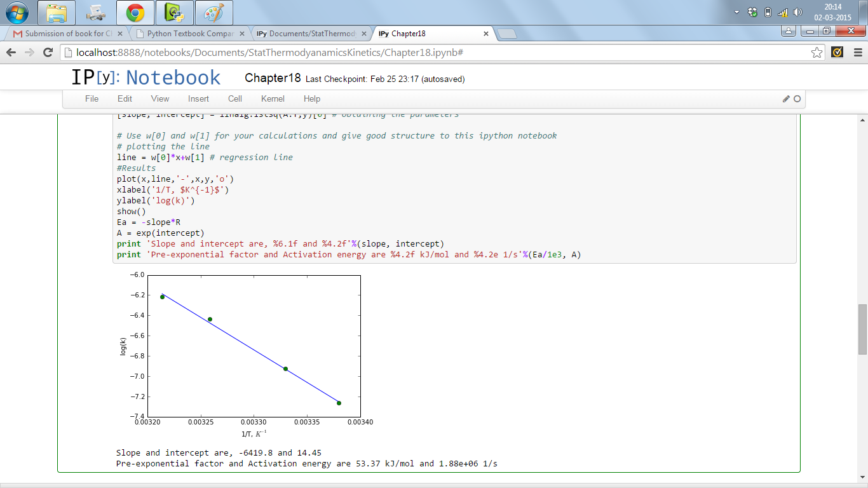Screen dimensions: 868x488
Task: Reload the Chapter18 notebook page
Action: pos(48,53)
